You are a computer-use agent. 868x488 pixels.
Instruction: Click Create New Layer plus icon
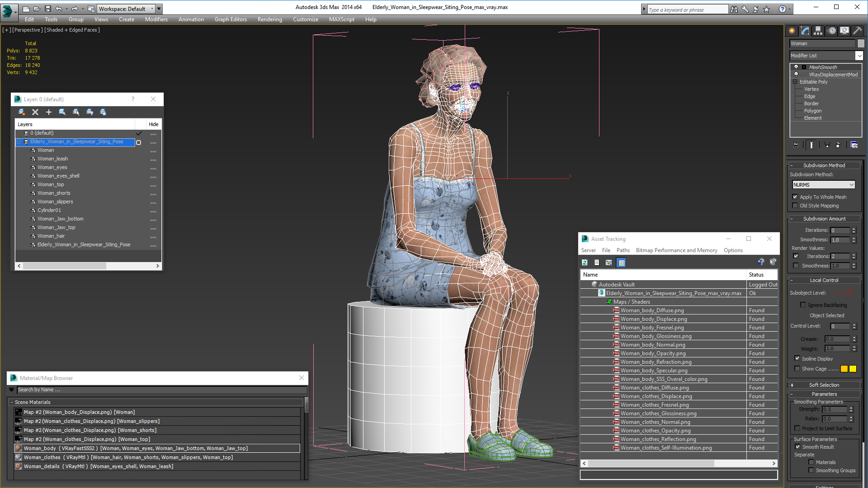click(49, 112)
